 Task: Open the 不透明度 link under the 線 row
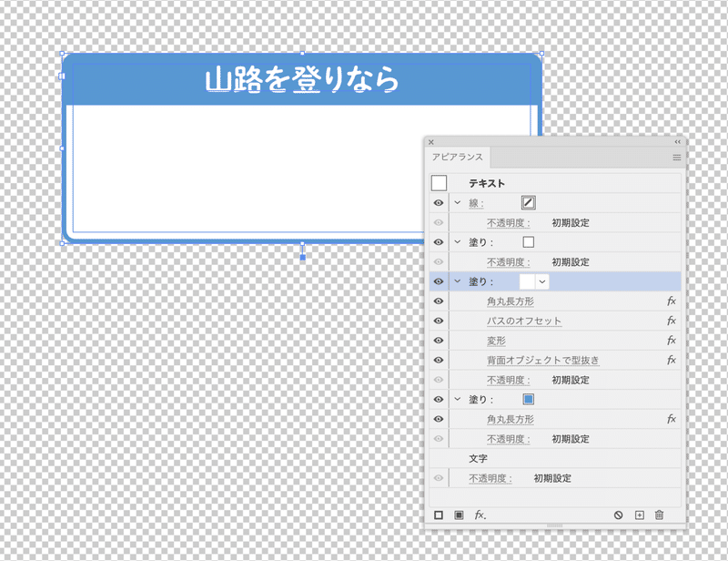point(509,222)
